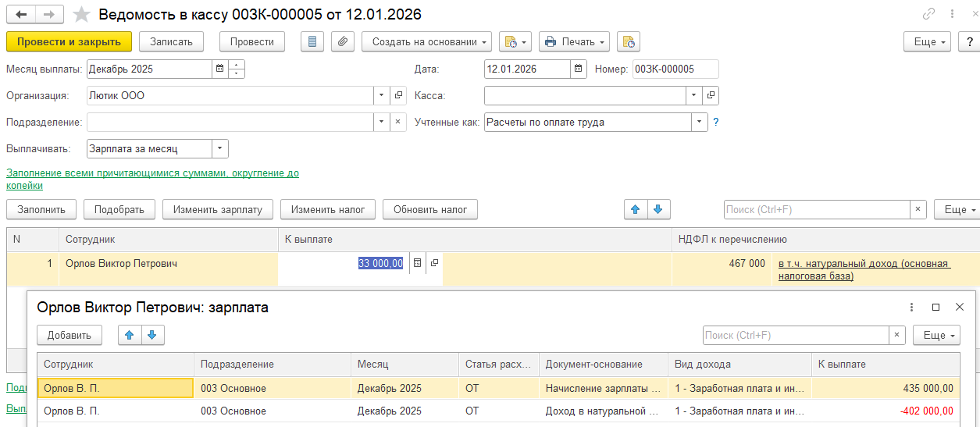Expand the Учтенные как dropdown
The image size is (980, 427).
pyautogui.click(x=697, y=122)
